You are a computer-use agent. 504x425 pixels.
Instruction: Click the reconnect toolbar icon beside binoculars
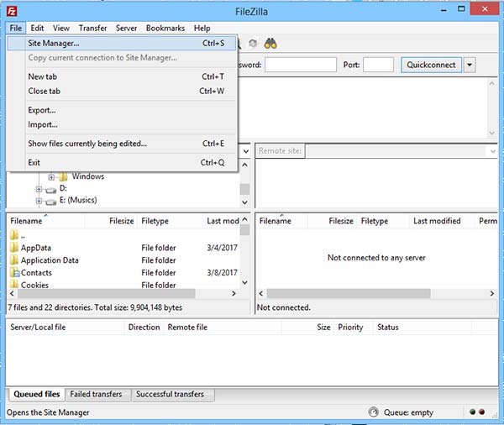(253, 44)
